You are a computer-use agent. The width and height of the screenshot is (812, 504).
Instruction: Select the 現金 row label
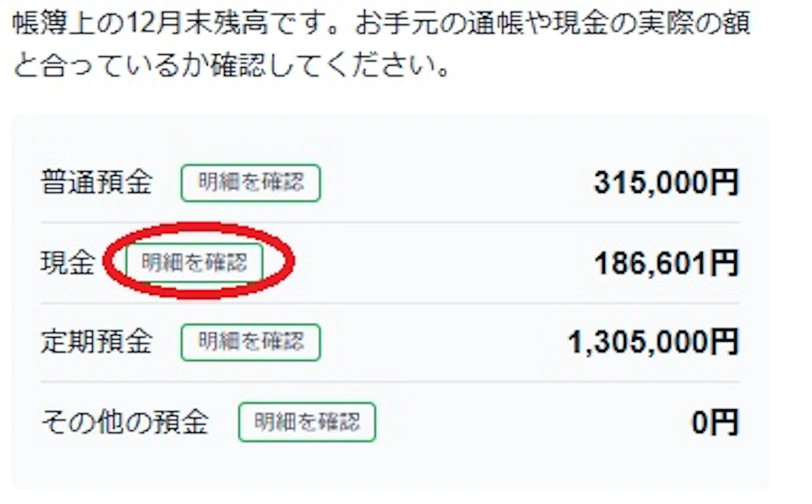(68, 262)
